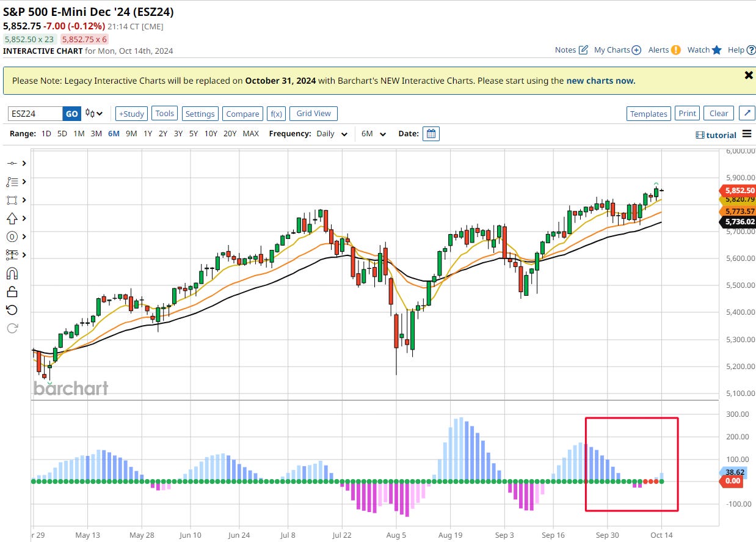Open Help question mark icon
756x542 pixels.
pyautogui.click(x=741, y=50)
